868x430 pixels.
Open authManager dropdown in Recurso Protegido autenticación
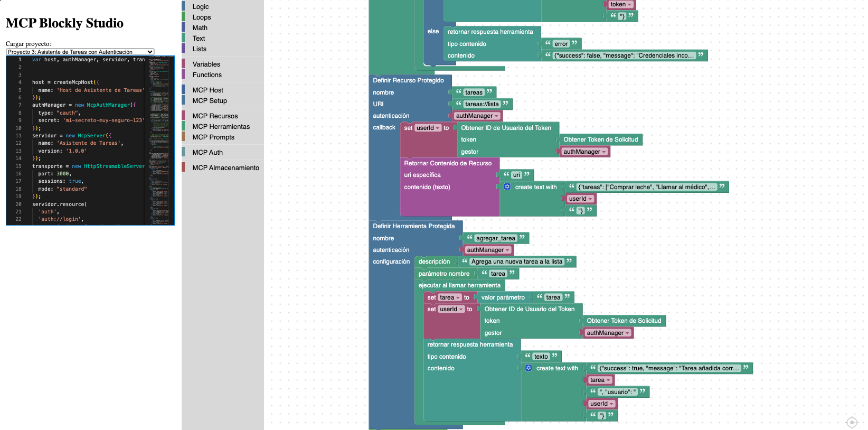click(477, 116)
